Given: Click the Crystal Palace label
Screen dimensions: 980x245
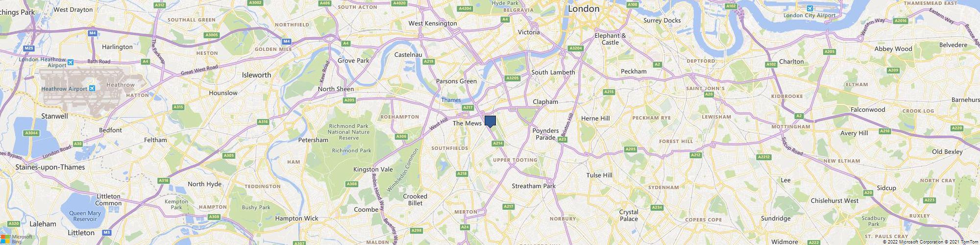Looking at the screenshot, I should [x=629, y=215].
